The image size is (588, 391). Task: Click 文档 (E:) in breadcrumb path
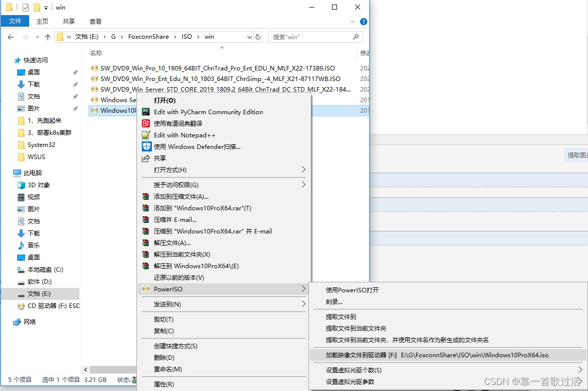pyautogui.click(x=87, y=37)
